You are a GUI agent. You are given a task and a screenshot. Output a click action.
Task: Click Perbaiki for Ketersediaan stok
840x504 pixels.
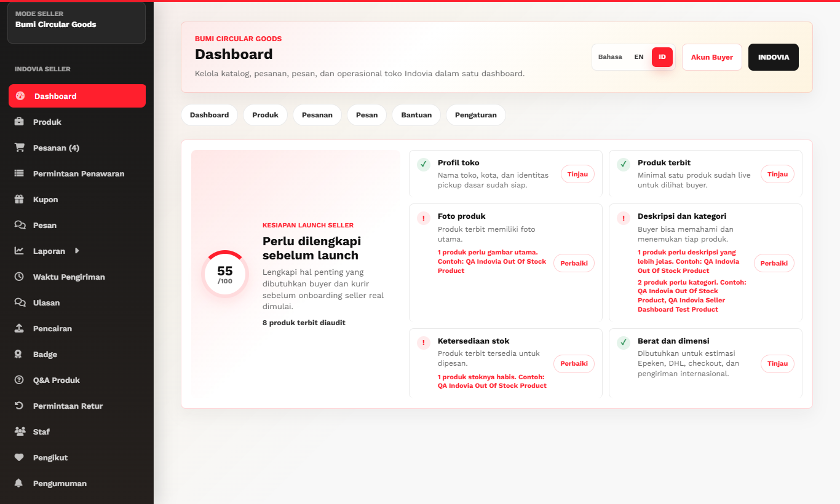(574, 363)
